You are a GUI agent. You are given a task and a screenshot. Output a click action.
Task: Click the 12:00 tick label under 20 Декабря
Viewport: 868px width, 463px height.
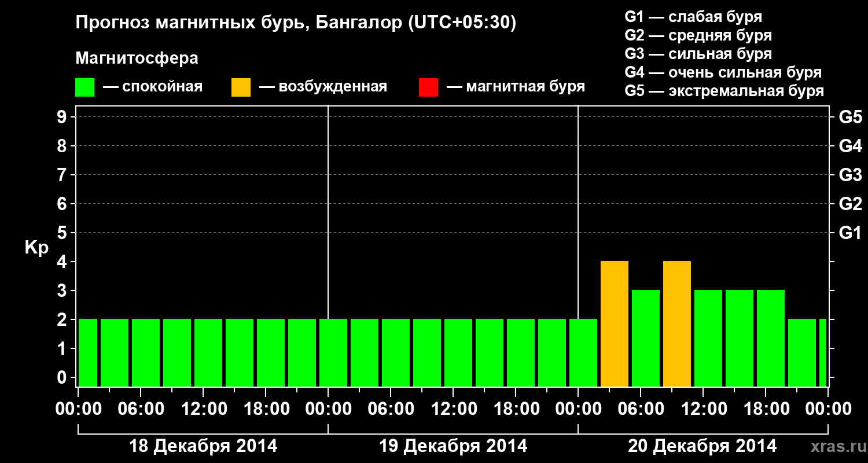click(x=703, y=409)
